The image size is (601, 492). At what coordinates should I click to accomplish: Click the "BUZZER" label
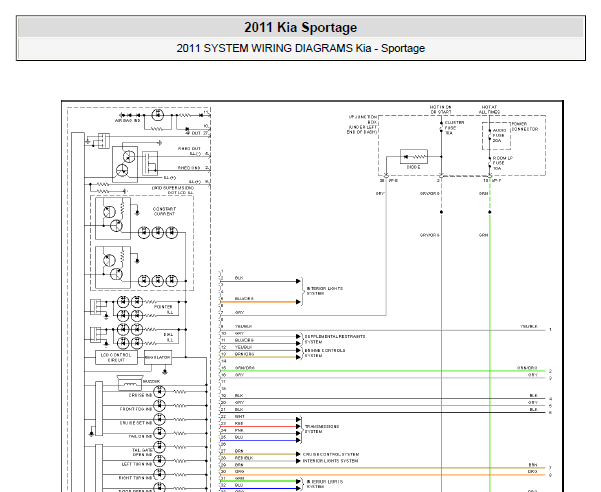[x=151, y=382]
